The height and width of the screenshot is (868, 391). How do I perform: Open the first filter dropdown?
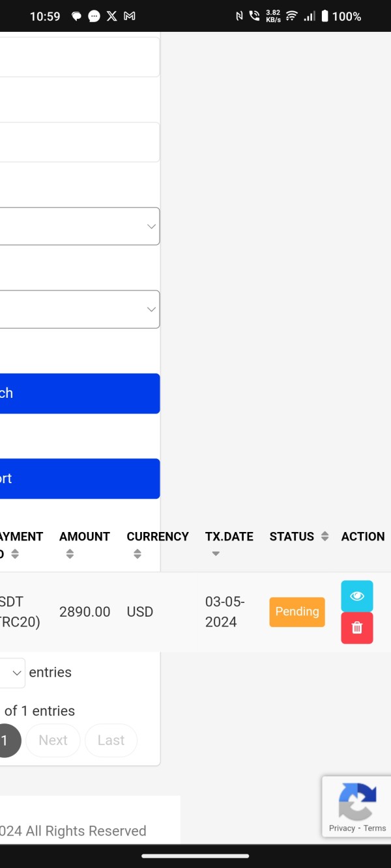(x=80, y=226)
